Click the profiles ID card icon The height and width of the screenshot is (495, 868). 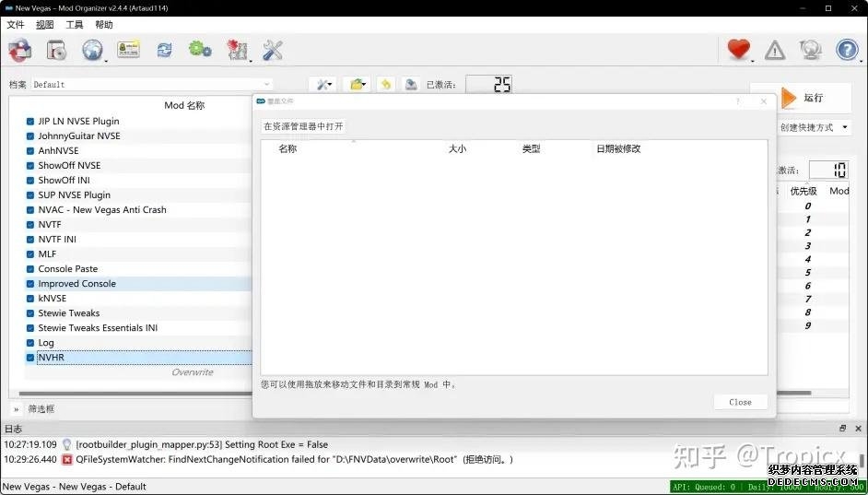(127, 50)
